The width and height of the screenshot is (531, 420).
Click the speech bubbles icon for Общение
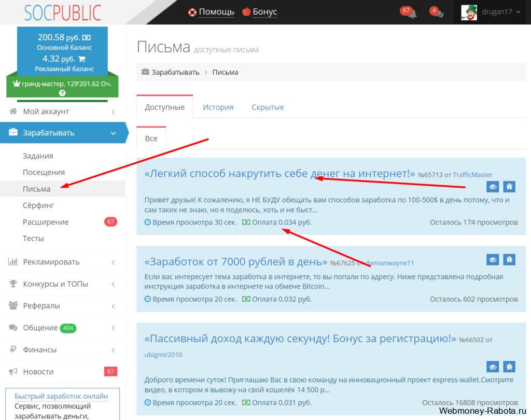point(13,328)
